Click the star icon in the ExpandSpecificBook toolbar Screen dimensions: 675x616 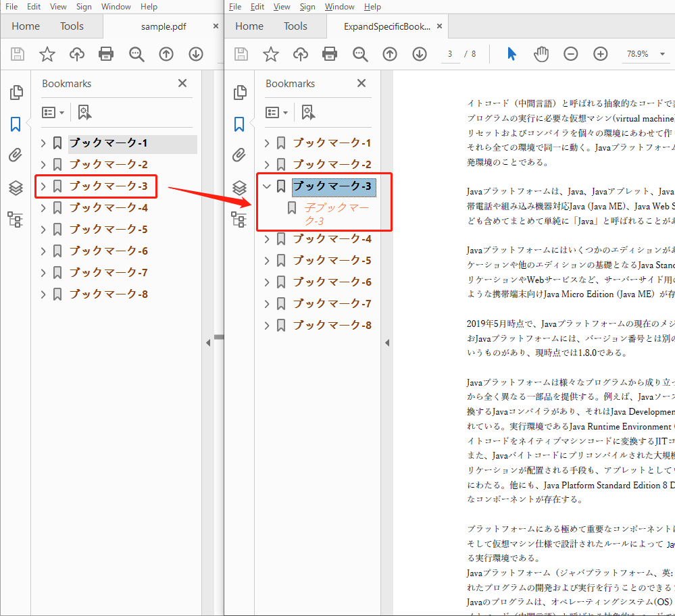click(271, 54)
